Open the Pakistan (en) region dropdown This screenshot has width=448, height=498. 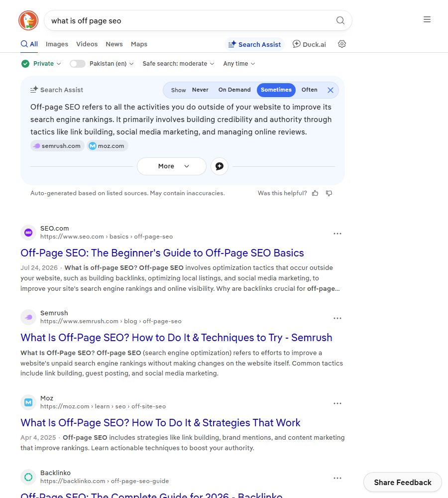[x=112, y=64]
